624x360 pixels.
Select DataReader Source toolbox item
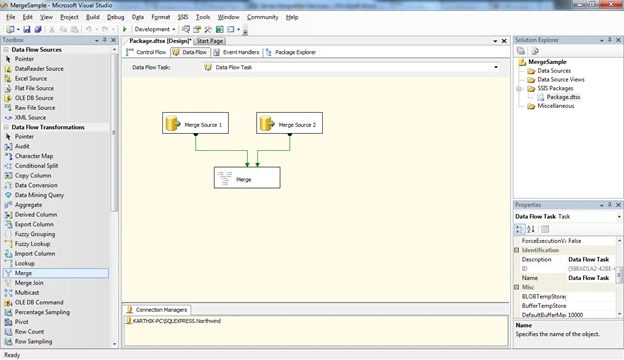[39, 68]
